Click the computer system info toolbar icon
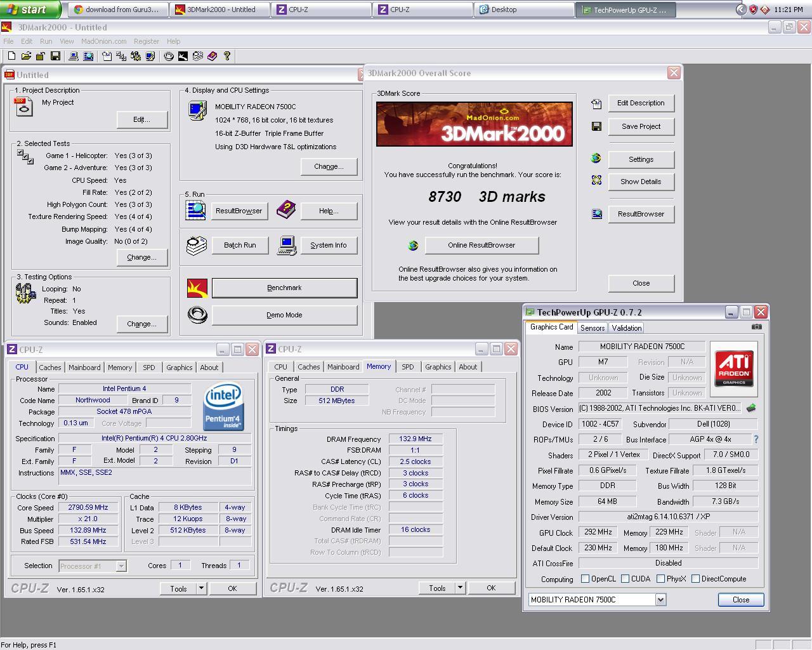 pyautogui.click(x=73, y=56)
